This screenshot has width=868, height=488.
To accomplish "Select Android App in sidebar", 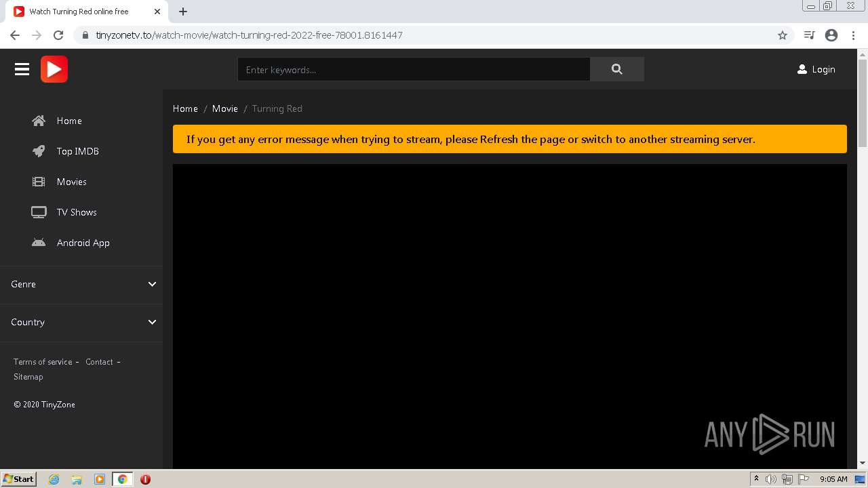I will pos(81,243).
